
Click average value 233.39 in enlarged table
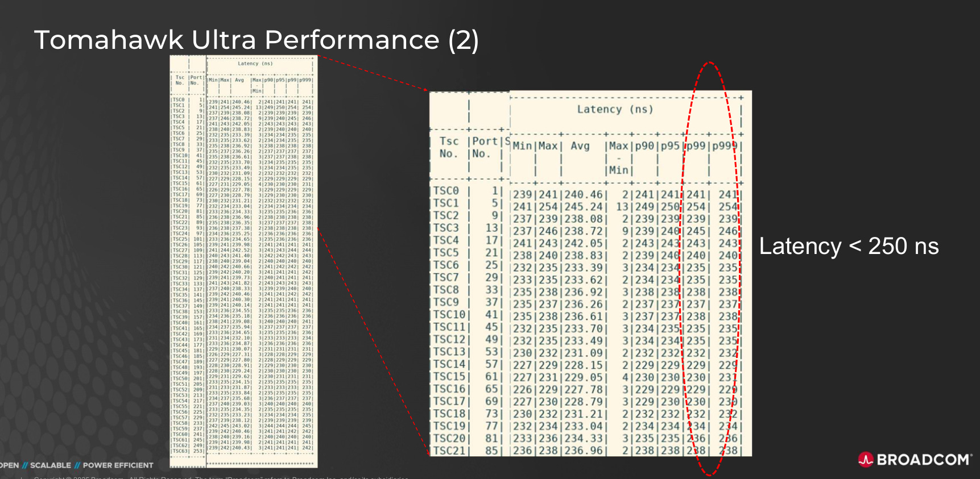[584, 268]
